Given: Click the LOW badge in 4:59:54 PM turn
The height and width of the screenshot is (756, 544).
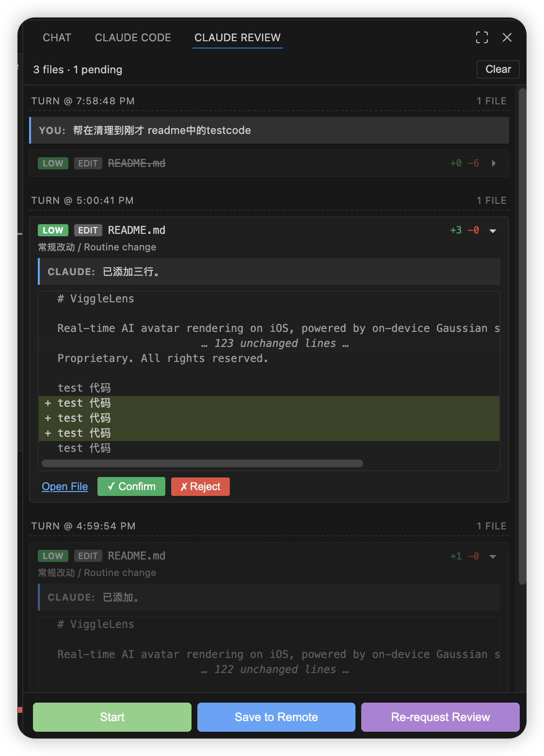Looking at the screenshot, I should 53,556.
